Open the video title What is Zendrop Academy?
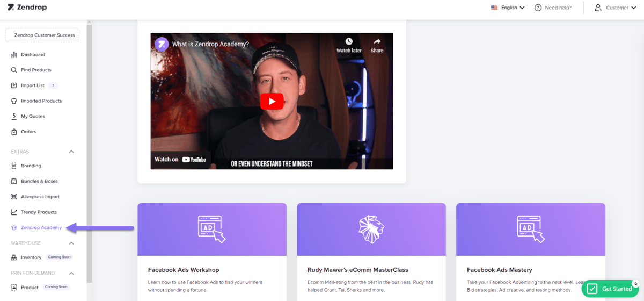 tap(211, 44)
